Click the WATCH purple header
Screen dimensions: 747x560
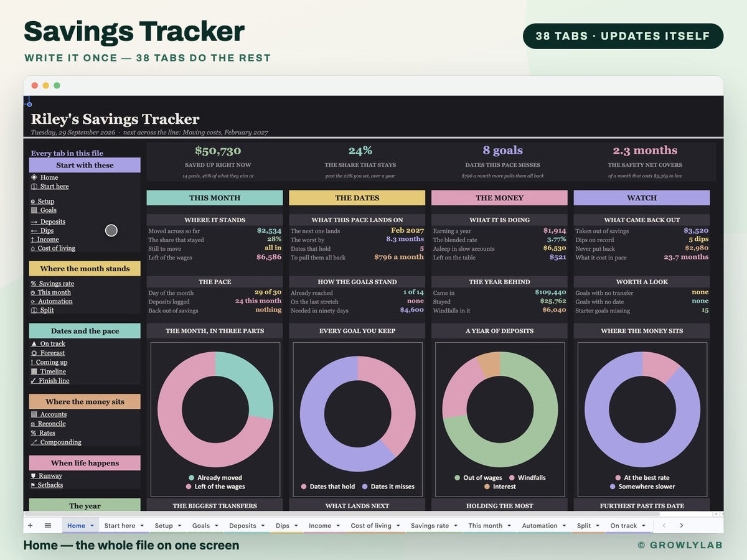click(x=642, y=198)
